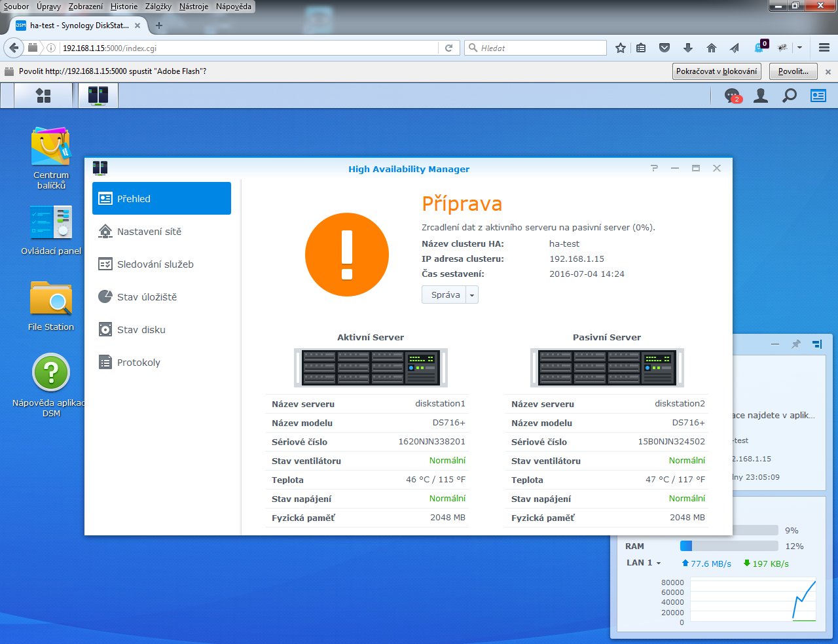The image size is (838, 644).
Task: Pin the widget panel with pushpin
Action: pyautogui.click(x=796, y=344)
